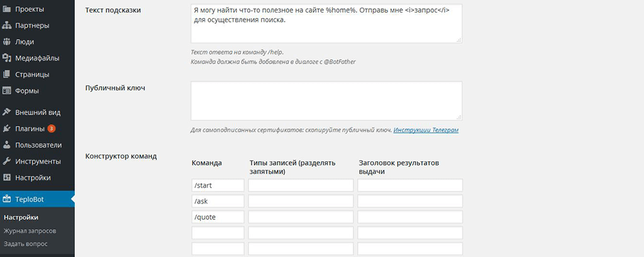Click the Конструктор команд label
The image size is (644, 257).
pos(121,156)
